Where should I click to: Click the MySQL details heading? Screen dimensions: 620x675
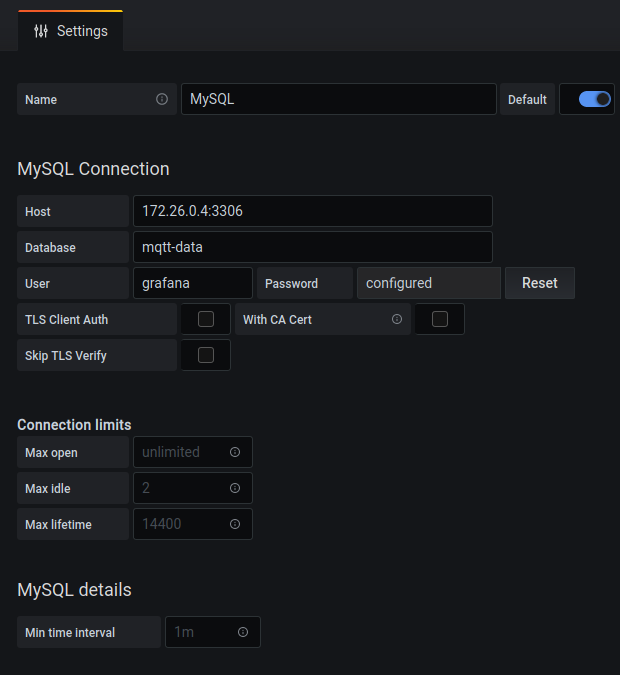74,590
